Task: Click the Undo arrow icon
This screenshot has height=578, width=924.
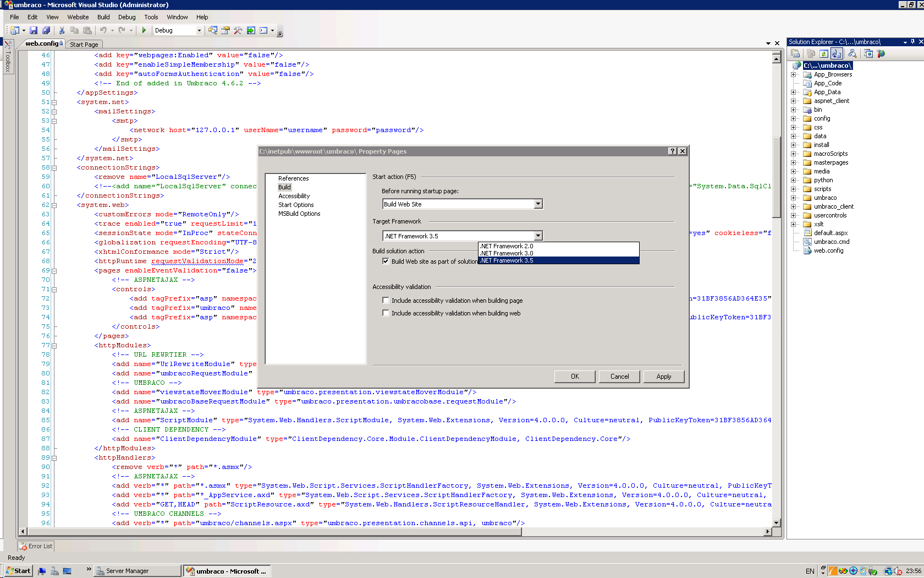Action: click(103, 30)
